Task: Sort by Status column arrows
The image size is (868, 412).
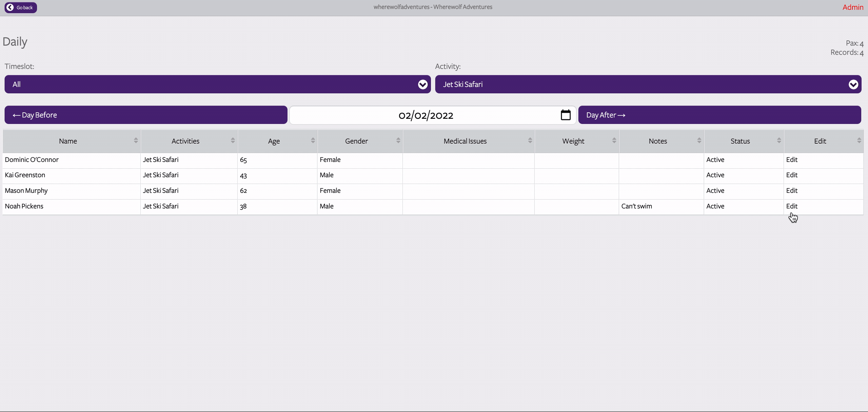Action: coord(779,141)
